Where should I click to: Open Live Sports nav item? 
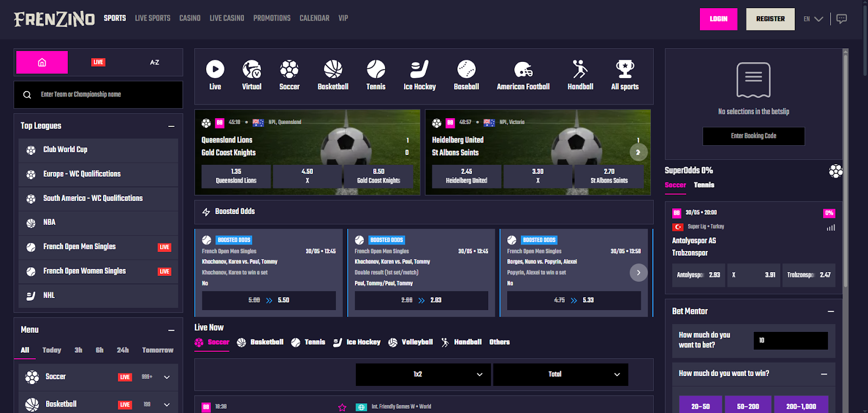(152, 18)
